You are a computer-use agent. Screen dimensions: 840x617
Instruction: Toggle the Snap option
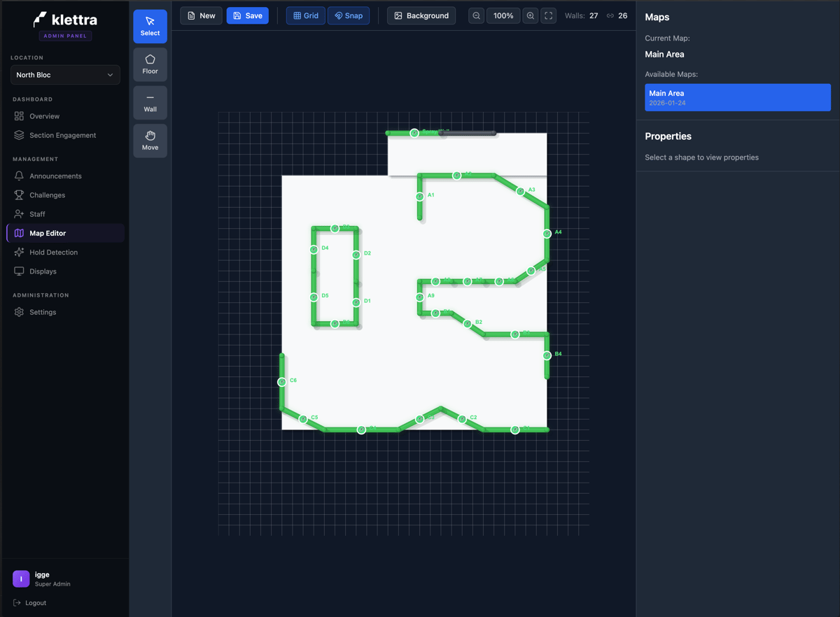click(x=349, y=15)
